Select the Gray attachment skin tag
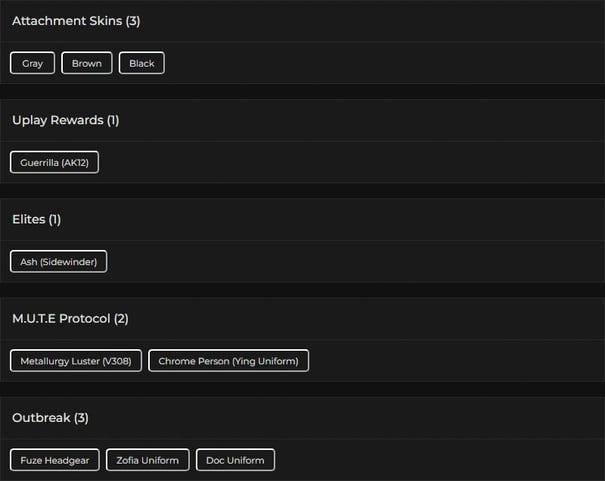This screenshot has height=481, width=605. coord(33,63)
